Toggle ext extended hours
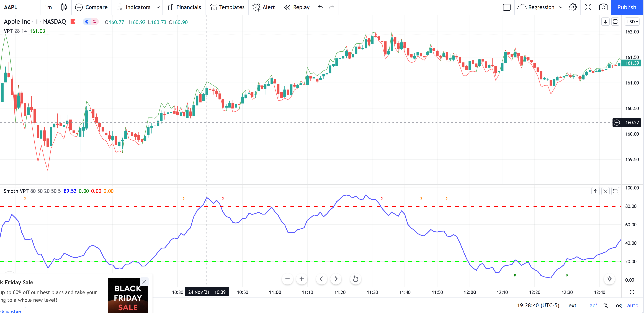The width and height of the screenshot is (644, 313). point(572,305)
